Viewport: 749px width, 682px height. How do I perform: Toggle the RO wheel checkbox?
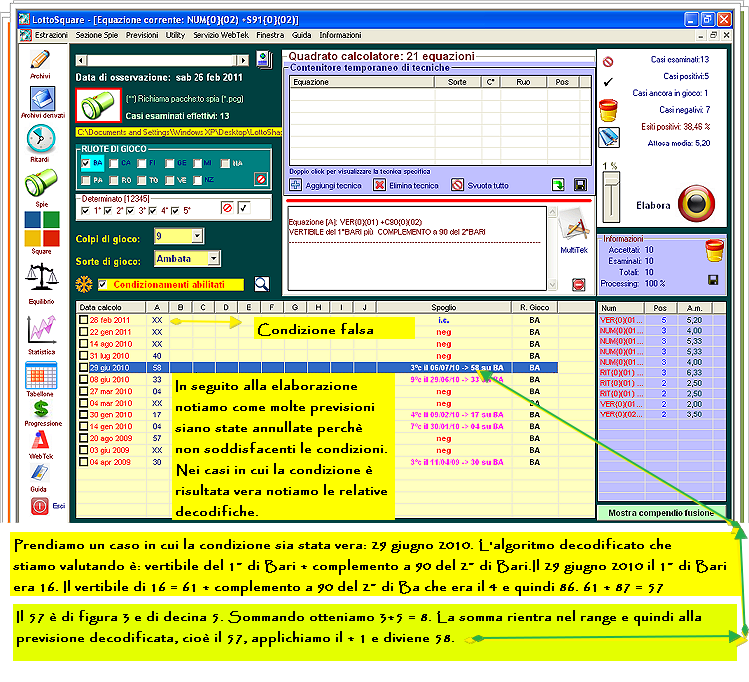point(113,180)
